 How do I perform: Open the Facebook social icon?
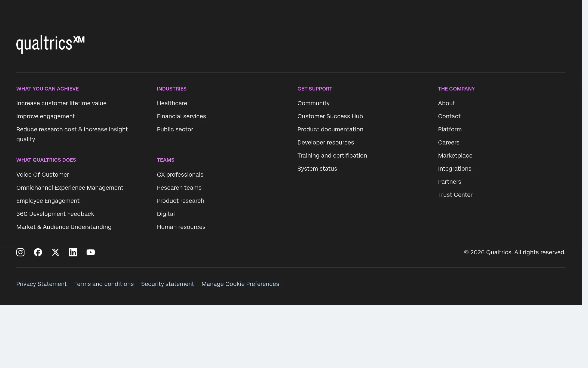38,252
